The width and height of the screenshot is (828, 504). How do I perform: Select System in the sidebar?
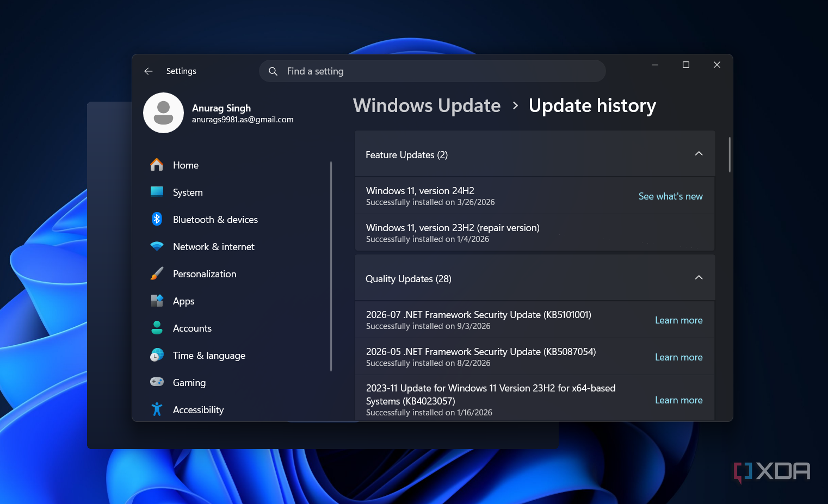coord(188,192)
